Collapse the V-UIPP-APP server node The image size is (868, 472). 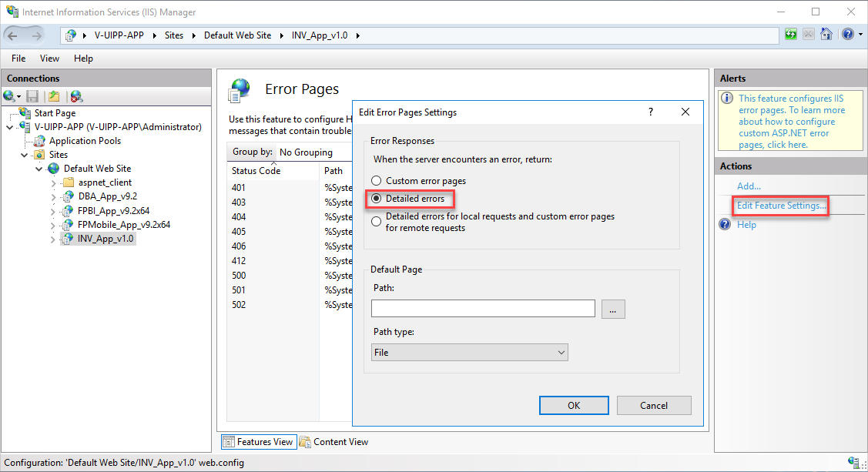point(9,127)
